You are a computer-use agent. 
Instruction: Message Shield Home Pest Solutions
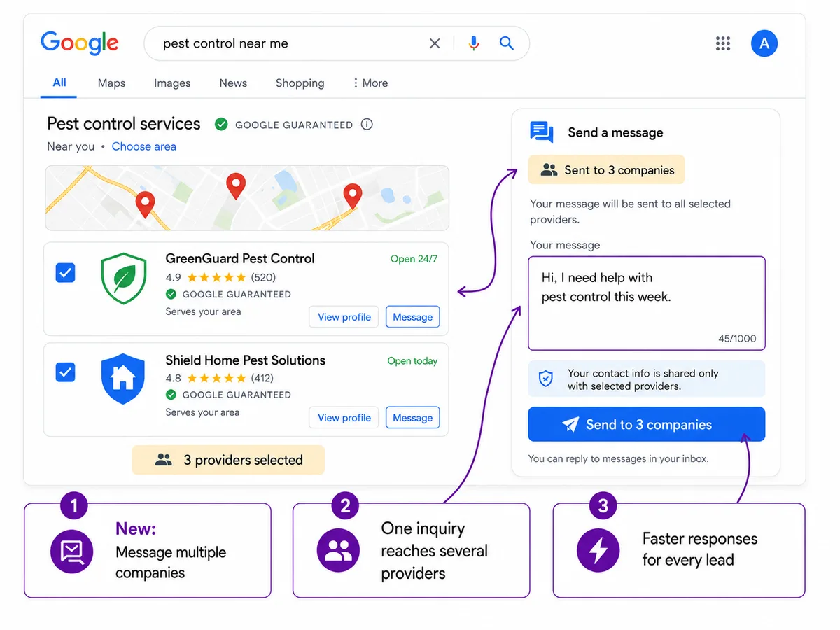[x=412, y=418]
